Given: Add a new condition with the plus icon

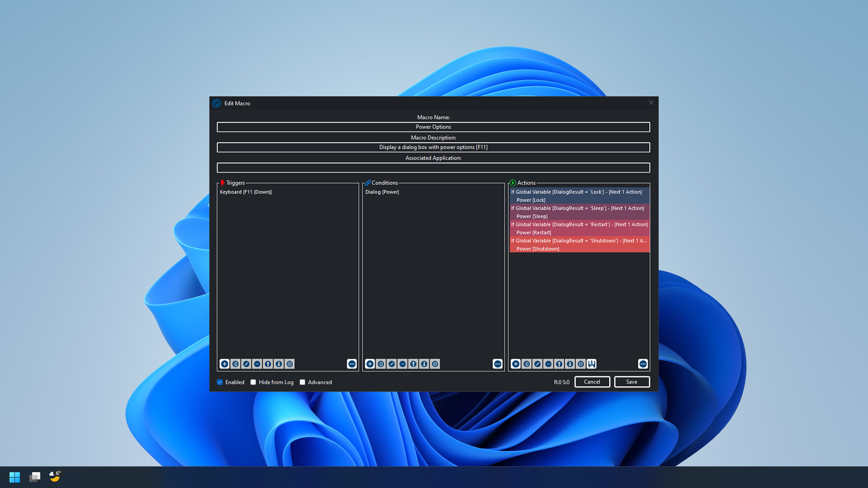Looking at the screenshot, I should tap(370, 364).
